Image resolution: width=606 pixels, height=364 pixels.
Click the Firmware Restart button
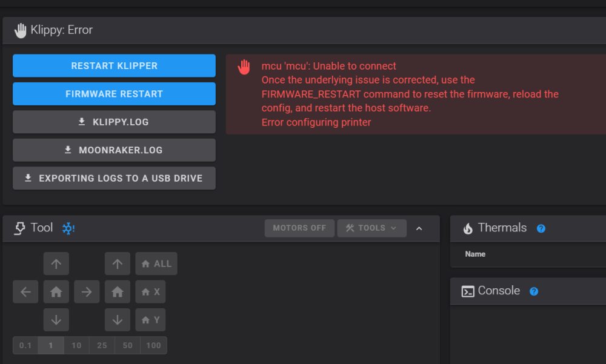pos(114,94)
